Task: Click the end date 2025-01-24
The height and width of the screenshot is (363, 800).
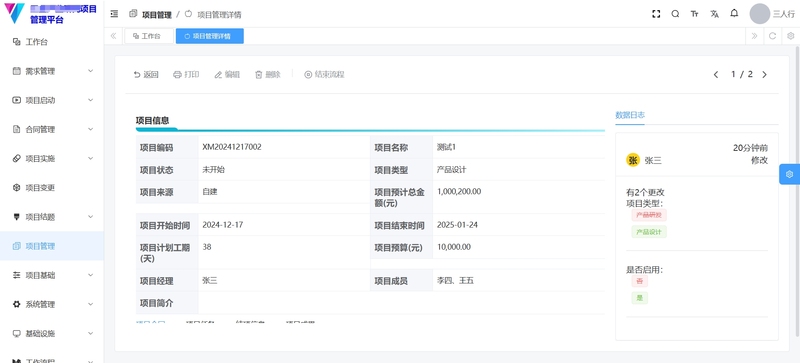Action: [457, 225]
